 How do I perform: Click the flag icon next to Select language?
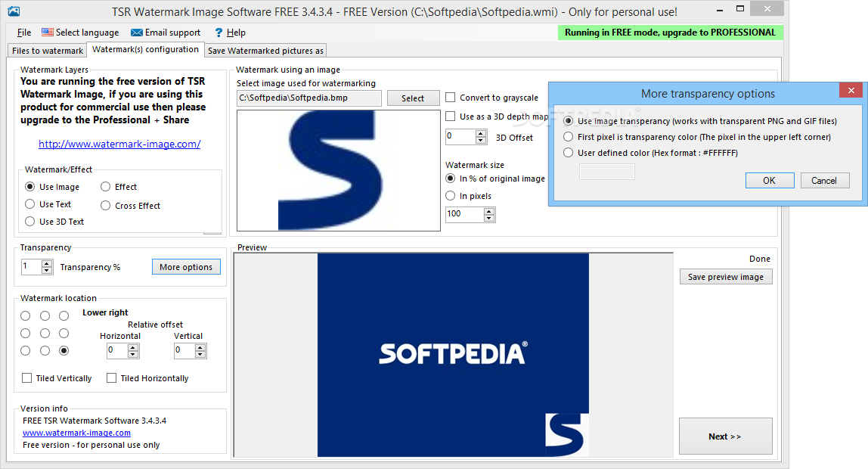[x=48, y=33]
